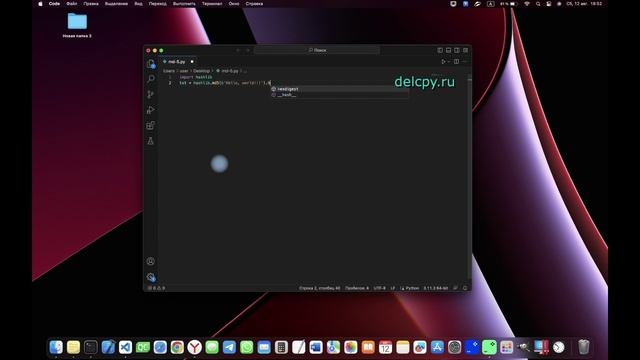Open Calculator from the dock

(281, 347)
